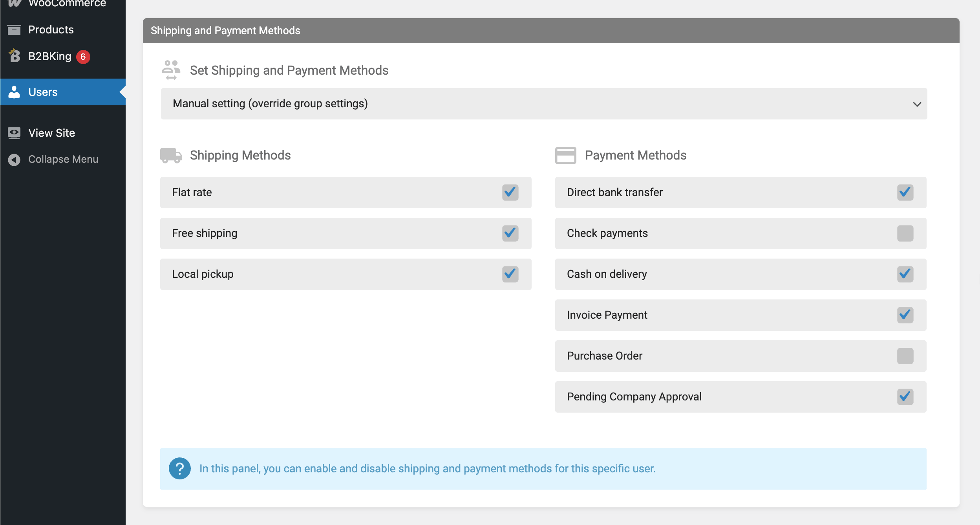This screenshot has width=980, height=525.
Task: Open the WooCommerce menu item
Action: pos(67,3)
